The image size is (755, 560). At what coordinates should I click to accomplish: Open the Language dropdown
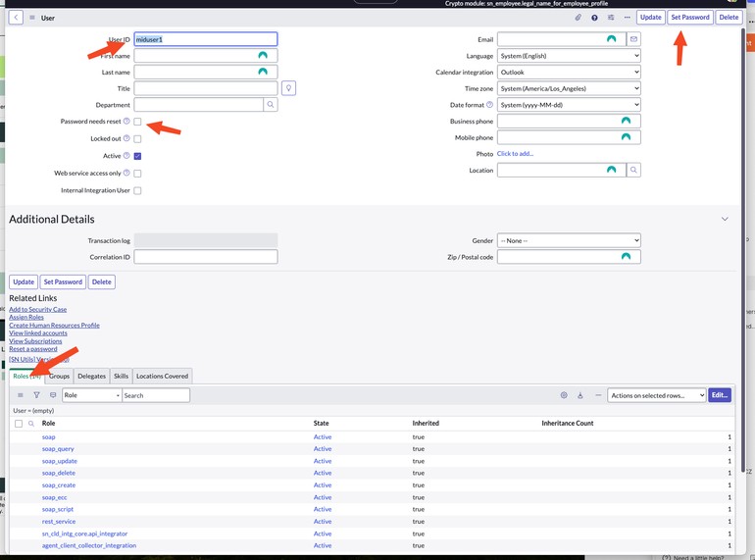(569, 56)
